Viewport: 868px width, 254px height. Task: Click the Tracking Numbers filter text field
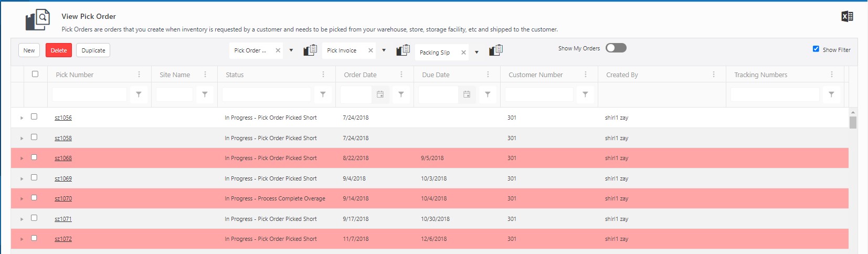click(775, 94)
